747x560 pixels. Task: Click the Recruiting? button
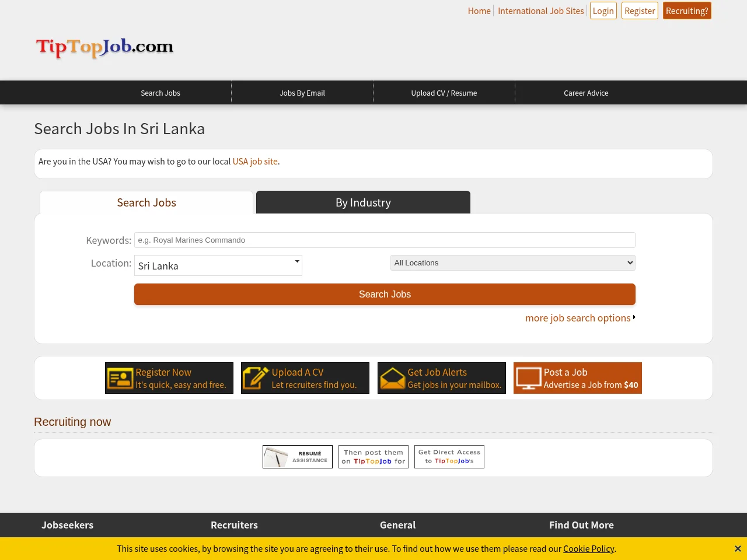click(x=687, y=11)
